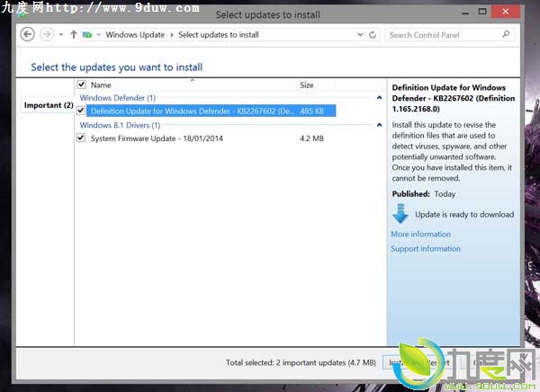
Task: Click the 4.2 MB size value
Action: point(311,138)
